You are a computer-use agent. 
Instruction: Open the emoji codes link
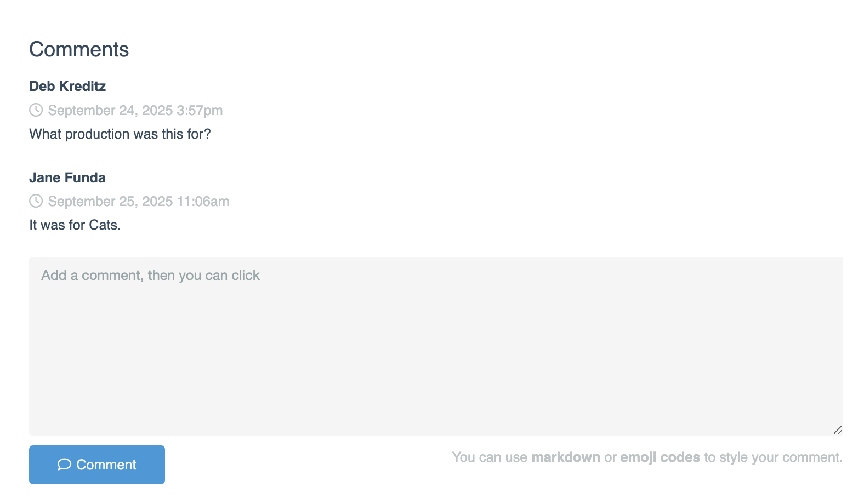coord(660,457)
